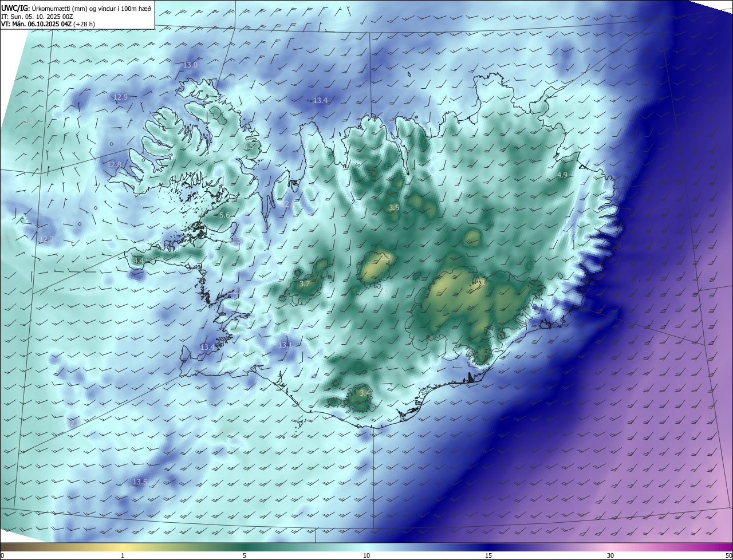
Task: Select the 12.9 value label
Action: point(120,97)
